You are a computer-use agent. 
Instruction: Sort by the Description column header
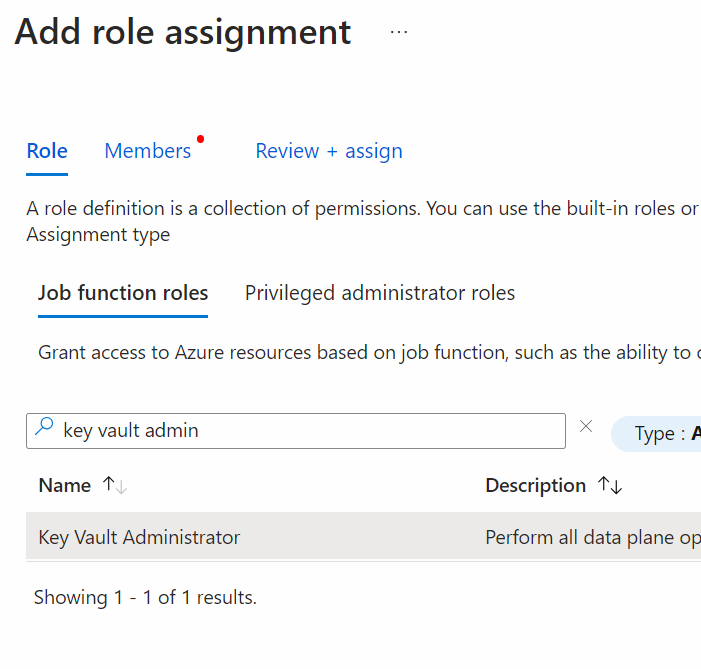tap(536, 485)
